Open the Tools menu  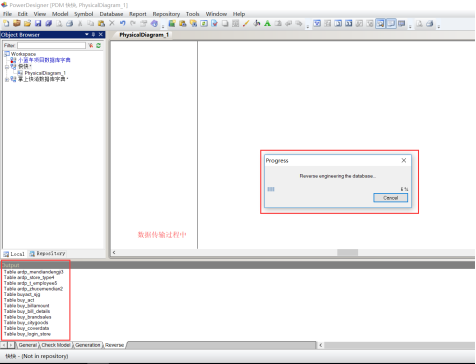click(192, 14)
